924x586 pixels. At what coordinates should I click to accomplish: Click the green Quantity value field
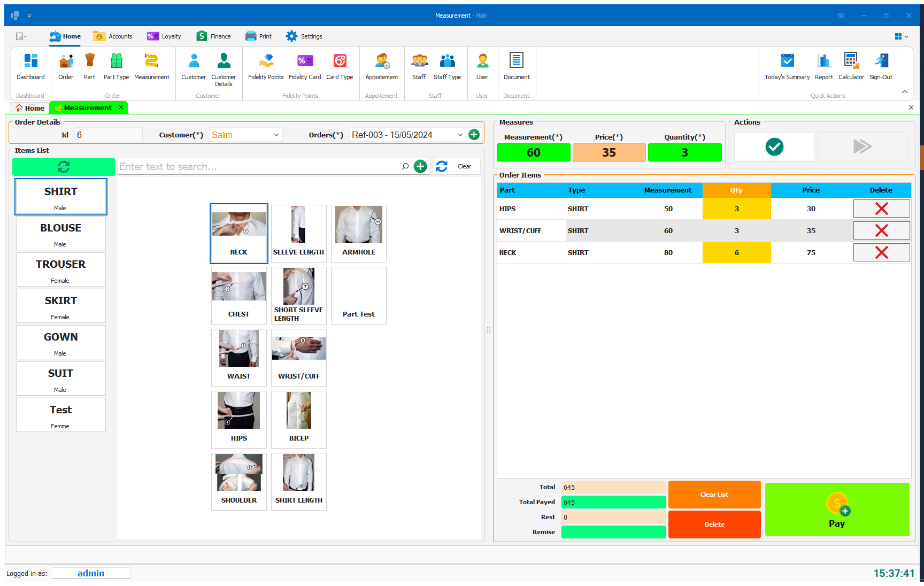click(x=684, y=152)
